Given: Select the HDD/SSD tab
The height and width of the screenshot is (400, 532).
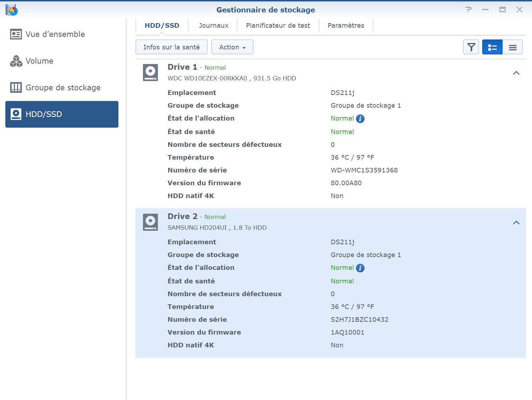Looking at the screenshot, I should click(162, 26).
